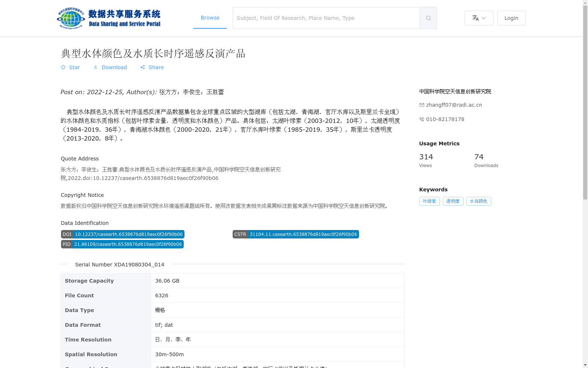Viewport: 588px width, 368px height.
Task: Click the scrollbar down arrow
Action: coord(585,365)
